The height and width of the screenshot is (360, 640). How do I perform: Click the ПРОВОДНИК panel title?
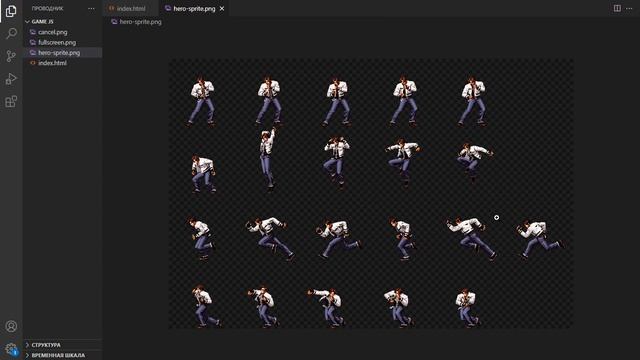[x=47, y=8]
